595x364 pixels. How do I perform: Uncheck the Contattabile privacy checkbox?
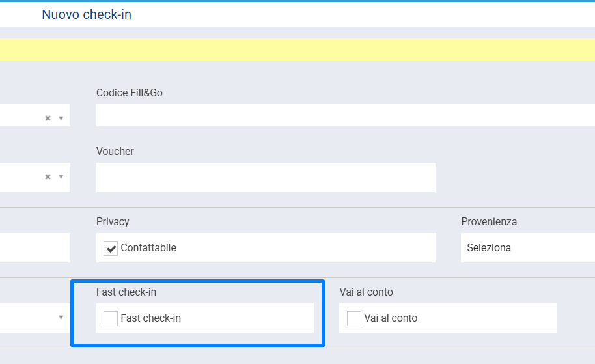111,248
